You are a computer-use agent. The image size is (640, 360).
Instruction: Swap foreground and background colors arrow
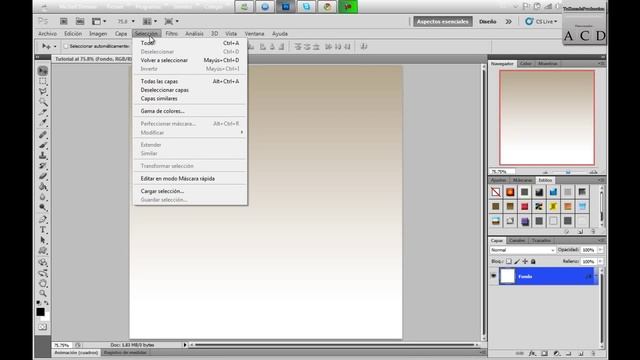(x=47, y=303)
